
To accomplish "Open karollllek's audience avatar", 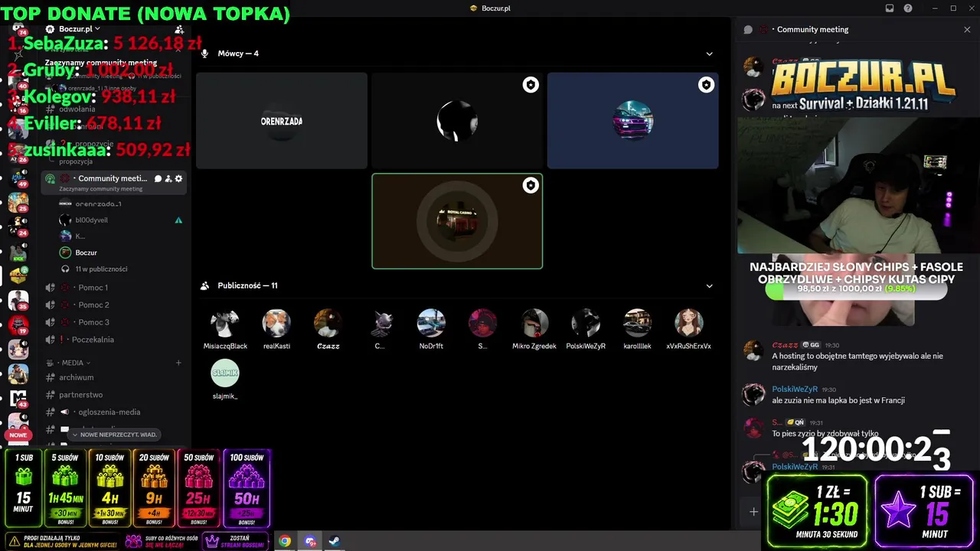I will [637, 323].
